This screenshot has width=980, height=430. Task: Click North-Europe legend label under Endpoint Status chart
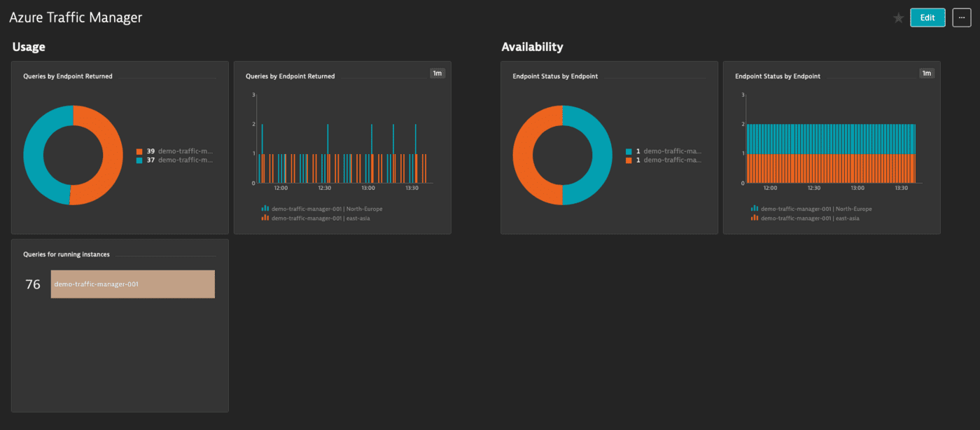tap(816, 209)
